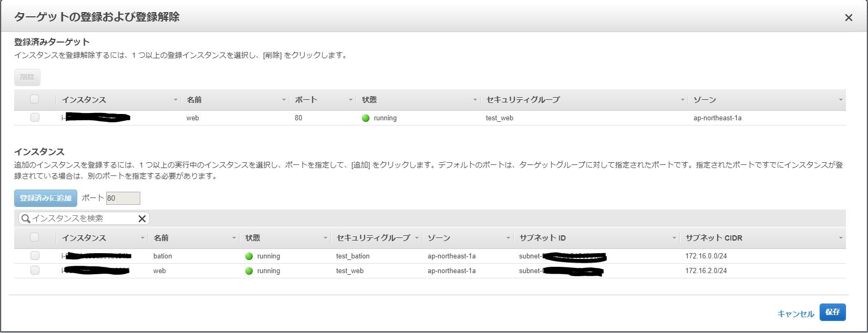Open 名前 column dropdown in instances table
Viewport: 868px width, 333px height.
[x=234, y=238]
